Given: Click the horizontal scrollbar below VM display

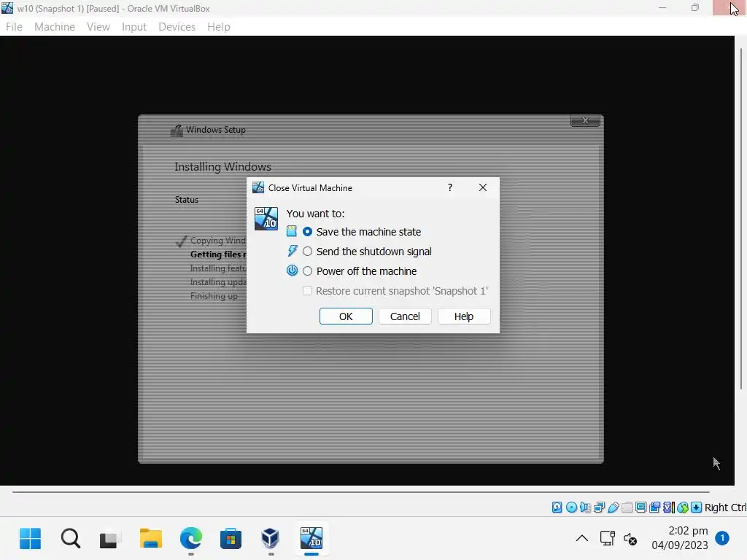Looking at the screenshot, I should click(360, 492).
